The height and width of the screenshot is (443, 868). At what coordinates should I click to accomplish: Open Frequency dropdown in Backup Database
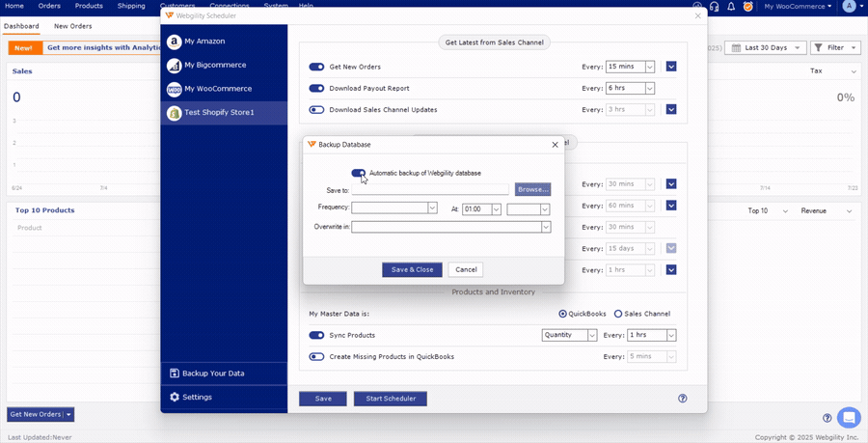[x=394, y=208]
